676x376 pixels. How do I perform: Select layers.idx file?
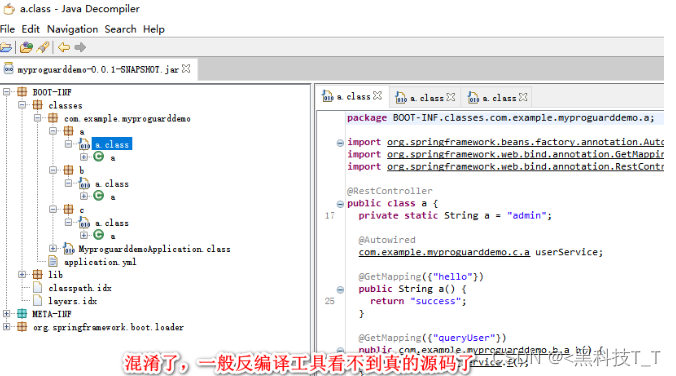(73, 301)
